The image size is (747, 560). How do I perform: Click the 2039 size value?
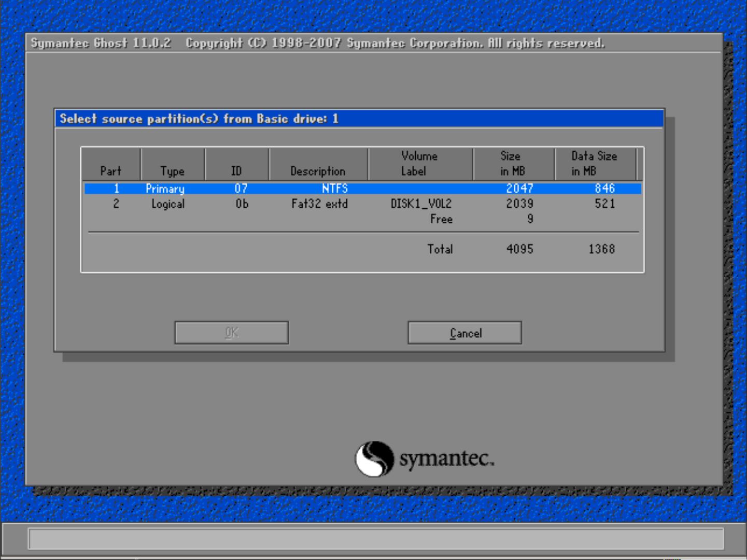pos(520,204)
